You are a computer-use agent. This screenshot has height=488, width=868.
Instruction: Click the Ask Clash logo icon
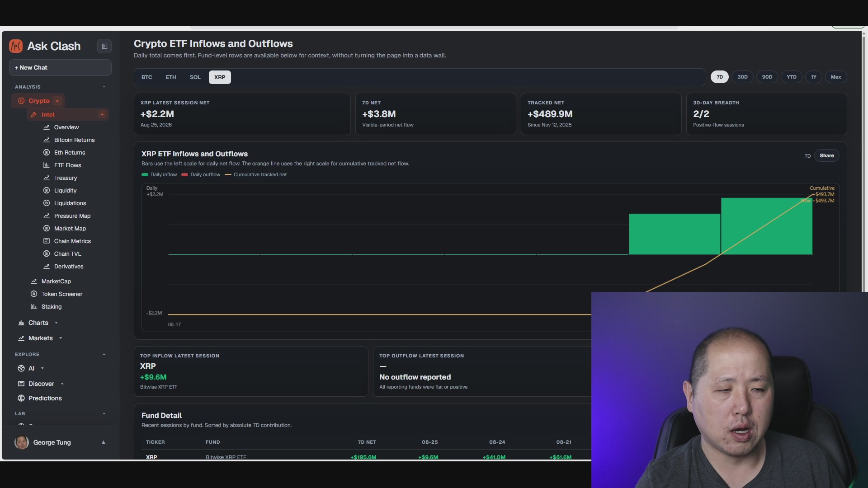click(x=16, y=46)
